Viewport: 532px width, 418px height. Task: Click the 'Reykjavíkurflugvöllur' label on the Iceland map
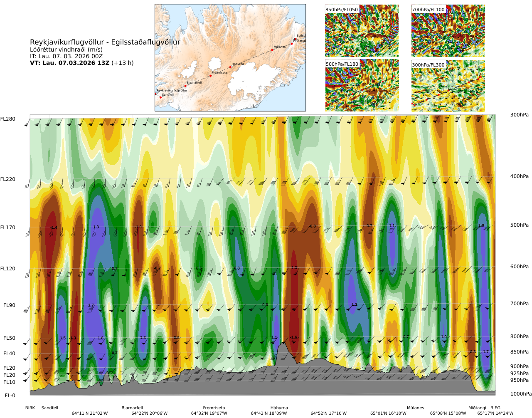coord(172,91)
